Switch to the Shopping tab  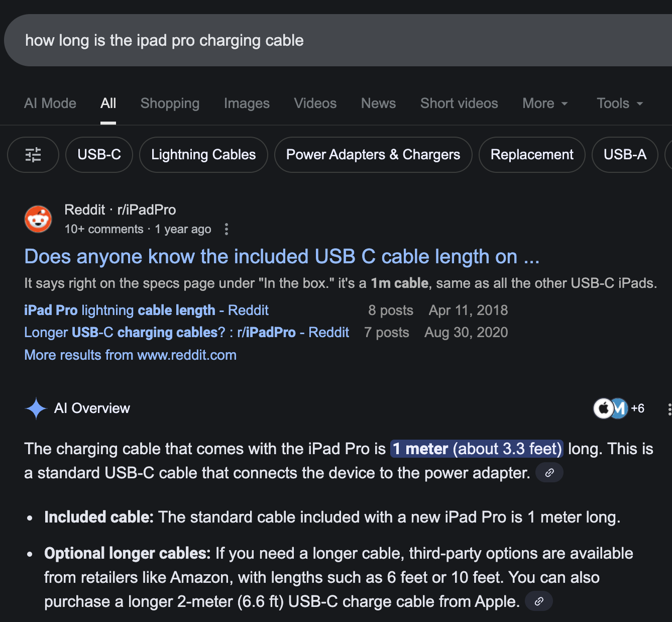pyautogui.click(x=170, y=103)
